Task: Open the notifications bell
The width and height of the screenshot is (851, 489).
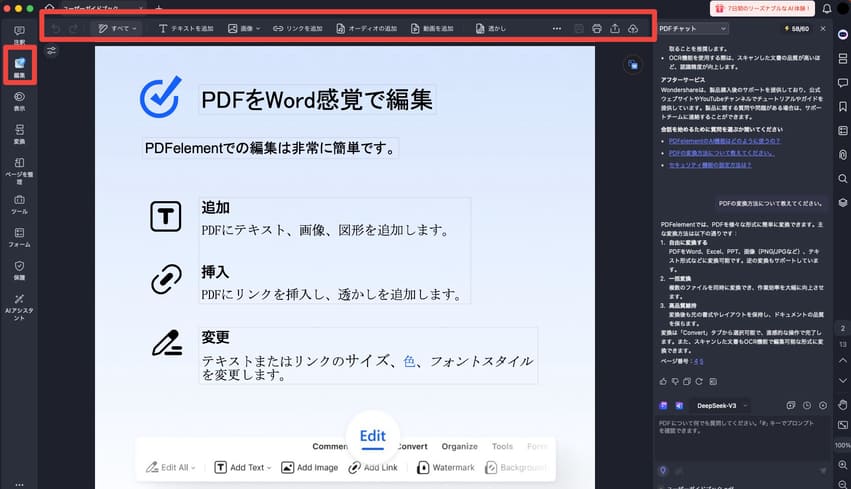Action: pyautogui.click(x=827, y=8)
